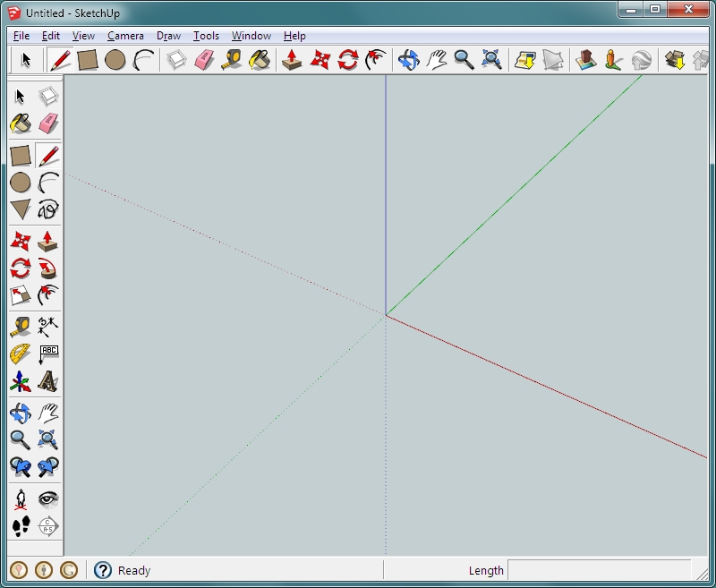Open Photo Textures with the orange person icon
The height and width of the screenshot is (588, 716).
[613, 60]
